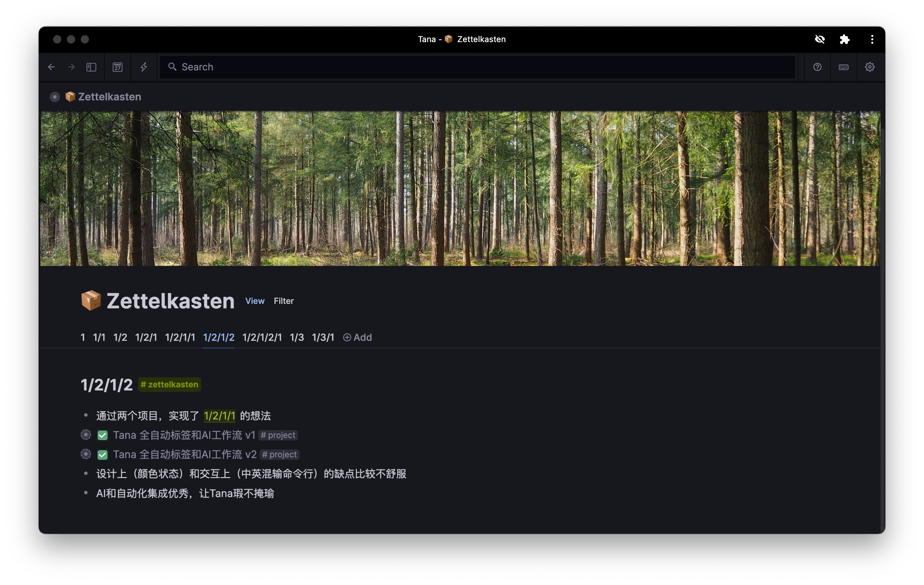Open the View options
This screenshot has width=924, height=585.
255,301
